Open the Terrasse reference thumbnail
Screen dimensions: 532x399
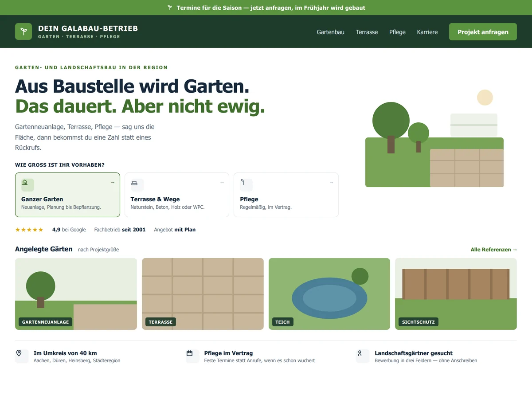(203, 294)
